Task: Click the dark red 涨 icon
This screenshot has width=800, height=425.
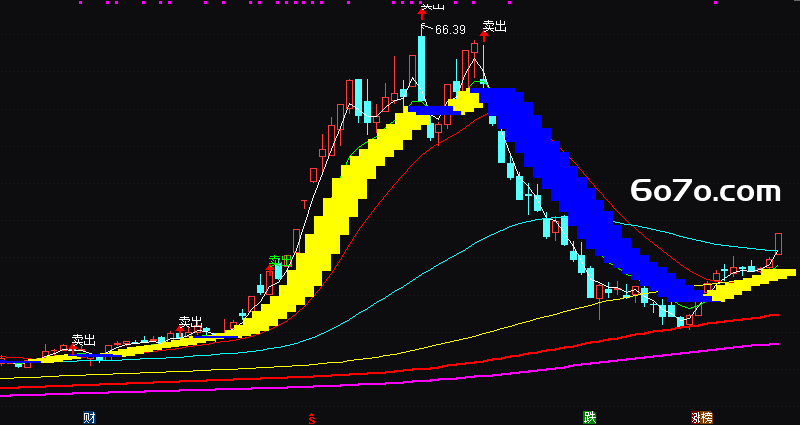Action: pos(696,418)
